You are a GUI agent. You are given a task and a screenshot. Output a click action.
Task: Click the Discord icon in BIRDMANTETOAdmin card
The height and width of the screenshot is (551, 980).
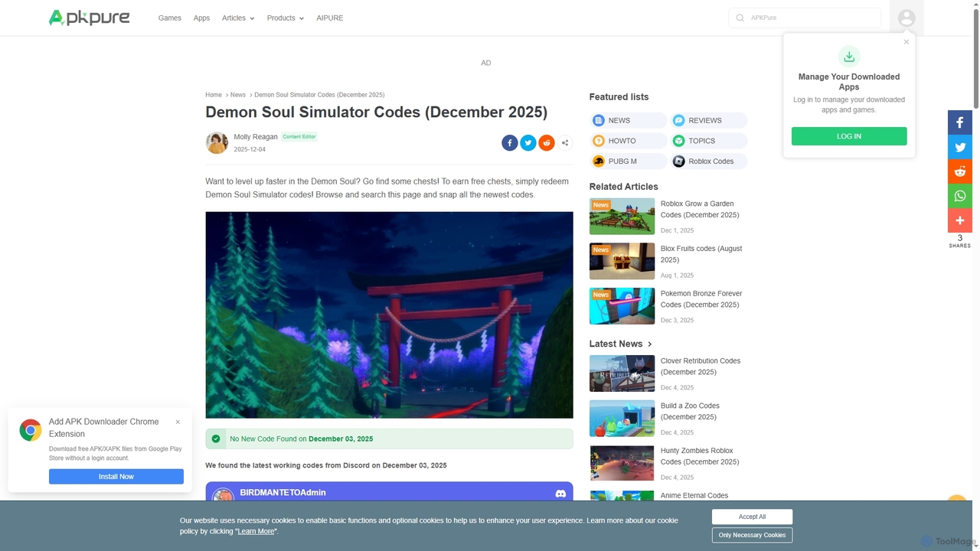click(560, 494)
